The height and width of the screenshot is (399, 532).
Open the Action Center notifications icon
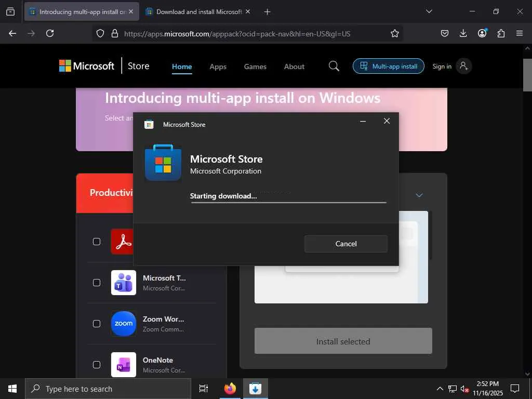(x=515, y=389)
